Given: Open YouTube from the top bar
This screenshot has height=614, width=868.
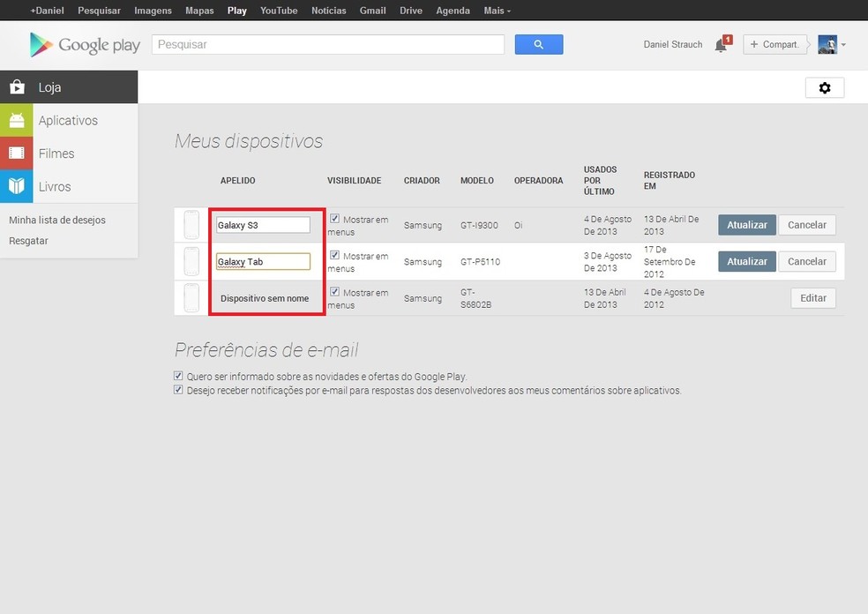Looking at the screenshot, I should [x=279, y=11].
